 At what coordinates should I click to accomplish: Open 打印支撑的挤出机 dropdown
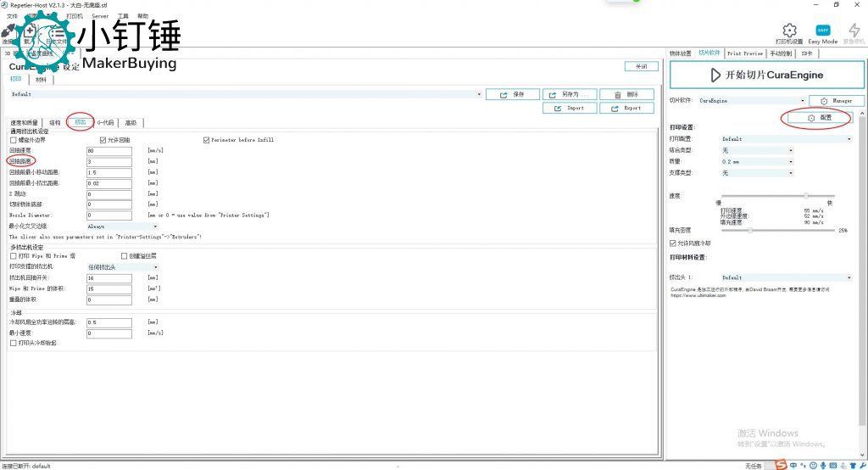(122, 267)
